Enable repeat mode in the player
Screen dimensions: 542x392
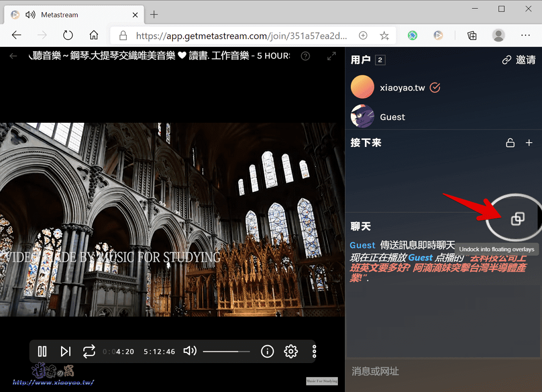pyautogui.click(x=89, y=351)
